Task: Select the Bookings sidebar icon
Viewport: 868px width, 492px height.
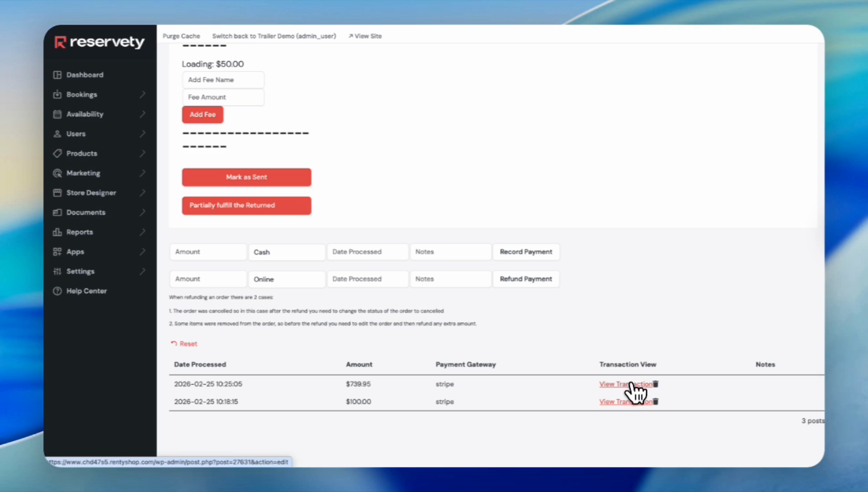Action: (57, 94)
